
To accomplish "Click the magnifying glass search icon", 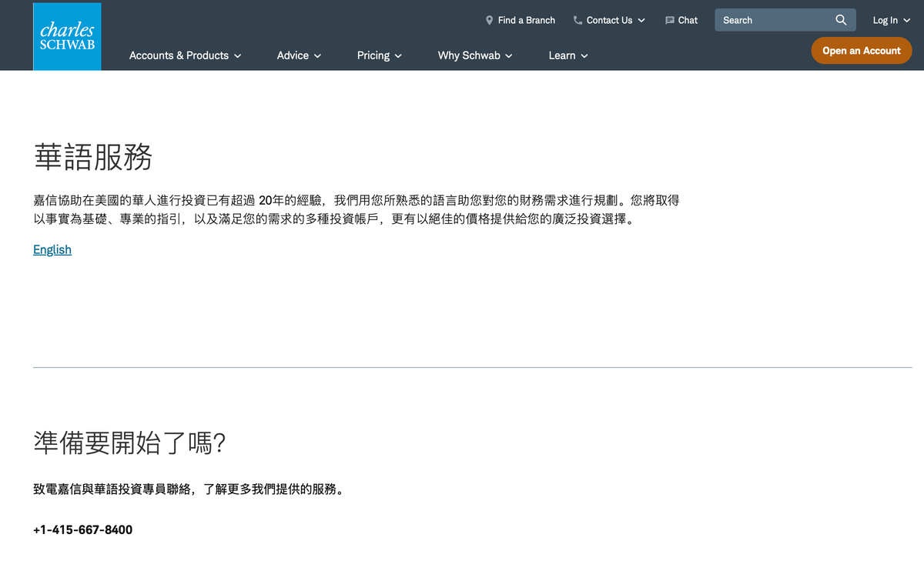I will click(842, 20).
